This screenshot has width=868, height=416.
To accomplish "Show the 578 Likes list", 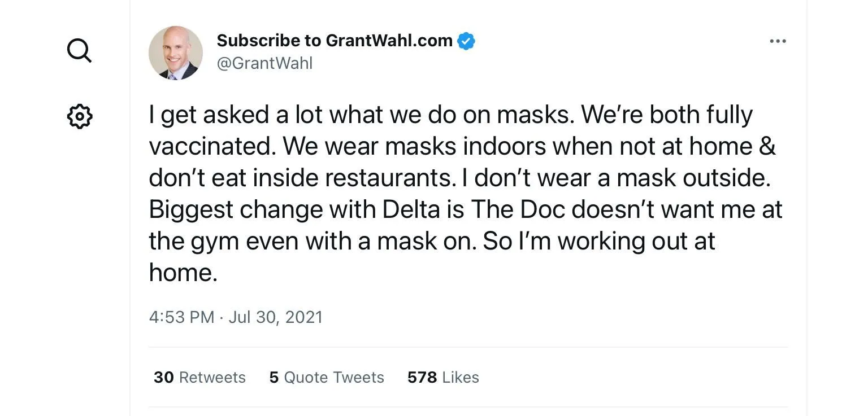I will 443,377.
